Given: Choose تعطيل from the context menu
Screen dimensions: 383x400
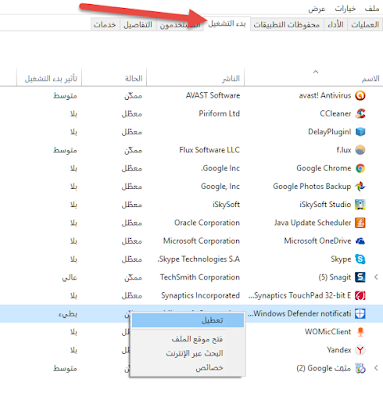Looking at the screenshot, I should [188, 320].
